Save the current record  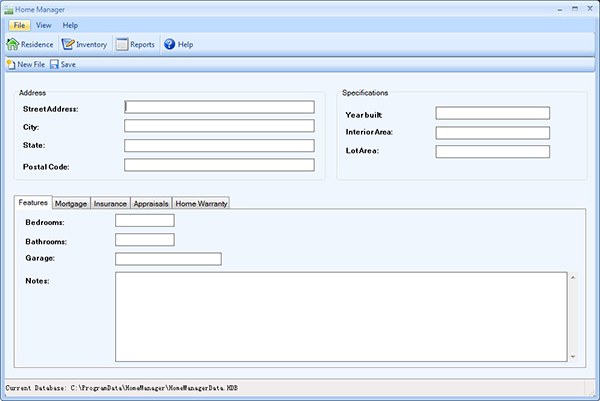point(63,64)
